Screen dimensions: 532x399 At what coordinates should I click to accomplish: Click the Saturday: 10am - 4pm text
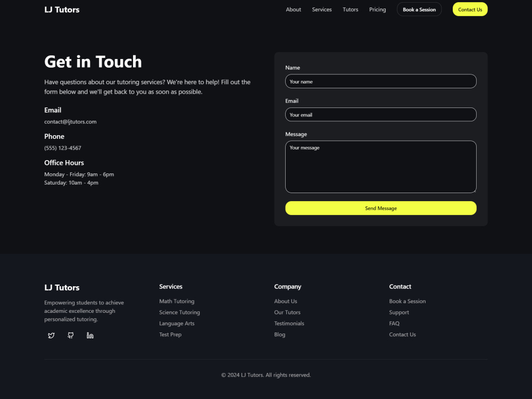point(71,183)
